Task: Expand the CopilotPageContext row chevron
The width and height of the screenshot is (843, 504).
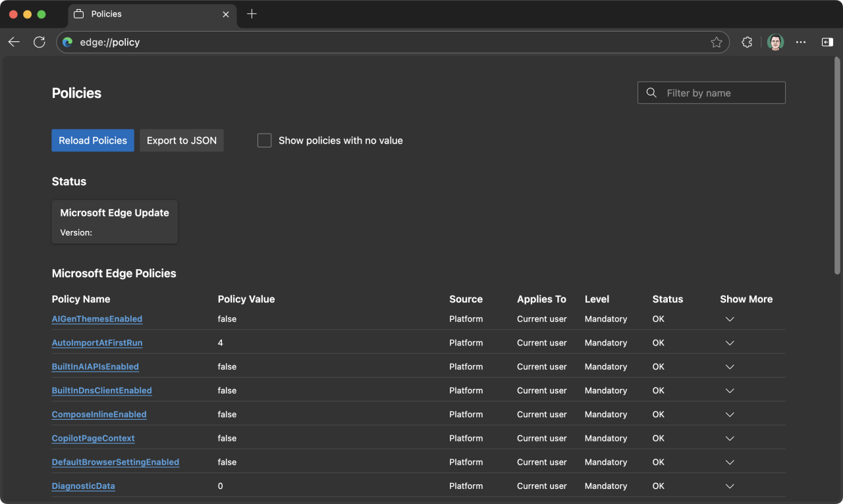Action: pyautogui.click(x=729, y=438)
